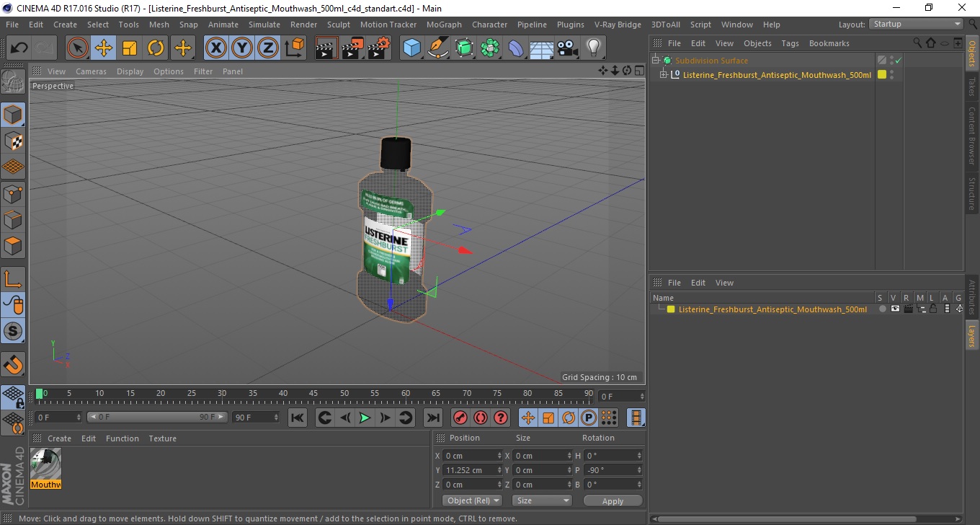Screen dimensions: 980x525
Task: Toggle Position key recording
Action: click(528, 418)
